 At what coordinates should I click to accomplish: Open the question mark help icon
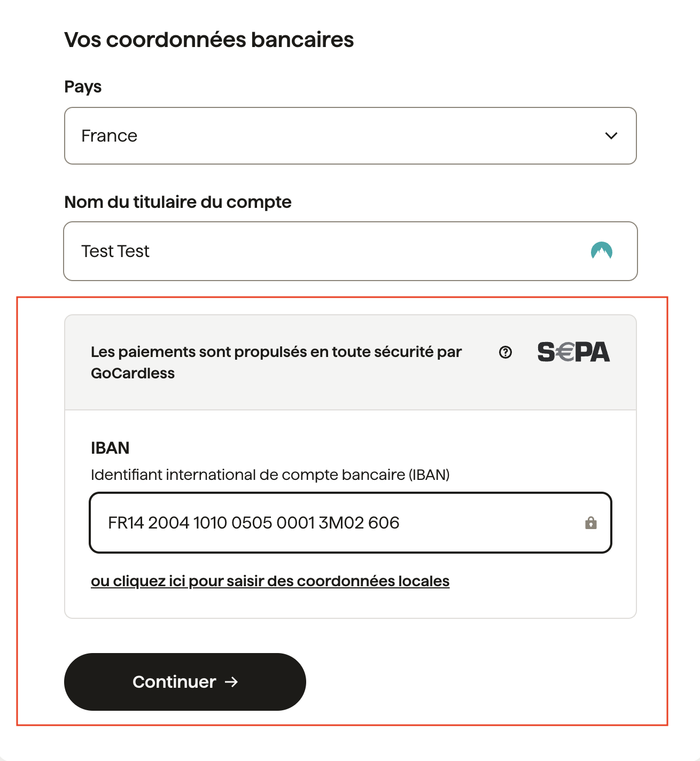[505, 352]
